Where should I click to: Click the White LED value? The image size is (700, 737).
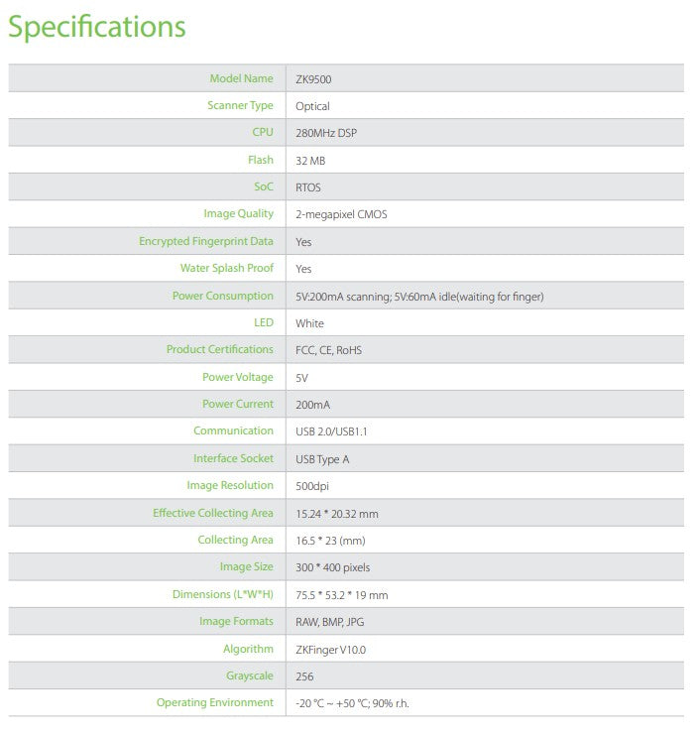point(309,323)
